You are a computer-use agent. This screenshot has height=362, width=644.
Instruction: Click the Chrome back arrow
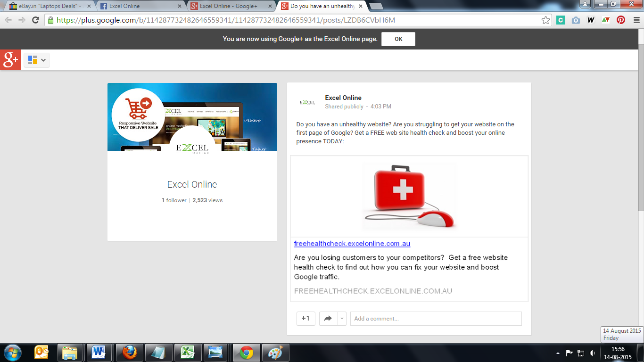click(8, 20)
